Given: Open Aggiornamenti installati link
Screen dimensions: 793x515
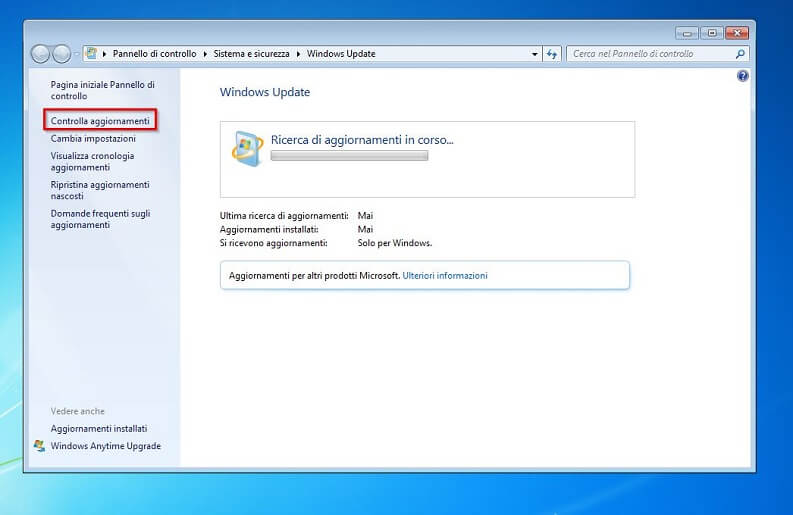Looking at the screenshot, I should tap(99, 428).
